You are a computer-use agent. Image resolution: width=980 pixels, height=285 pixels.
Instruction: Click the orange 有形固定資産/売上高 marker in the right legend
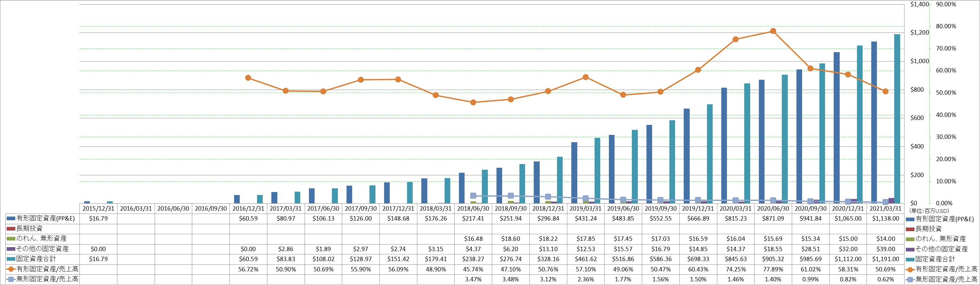[x=910, y=270]
